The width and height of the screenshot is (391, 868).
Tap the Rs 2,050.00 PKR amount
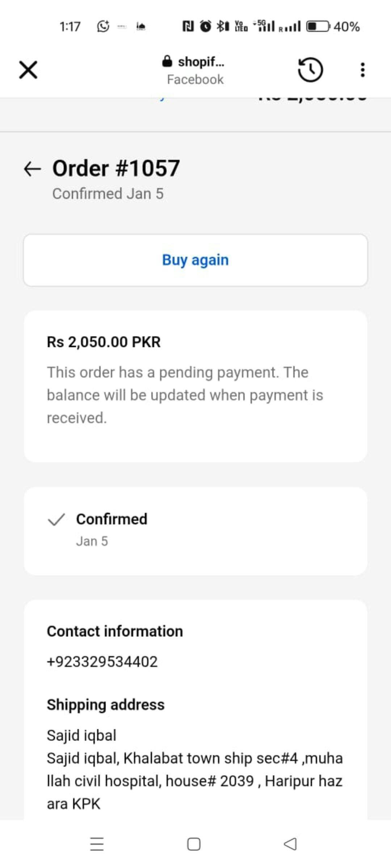click(104, 342)
